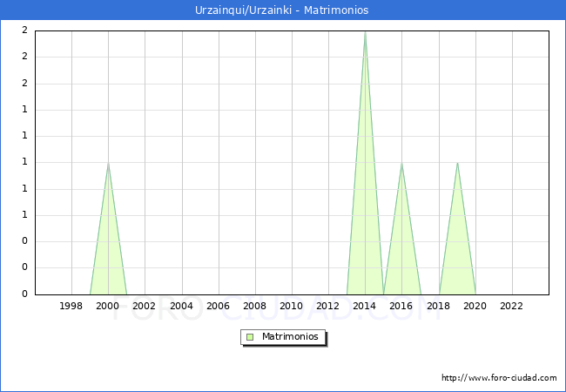
Task: Click the 2006 x-axis year label
Action: 218,306
